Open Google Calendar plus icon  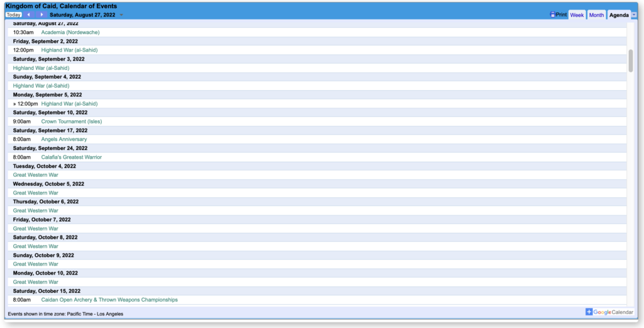(589, 312)
